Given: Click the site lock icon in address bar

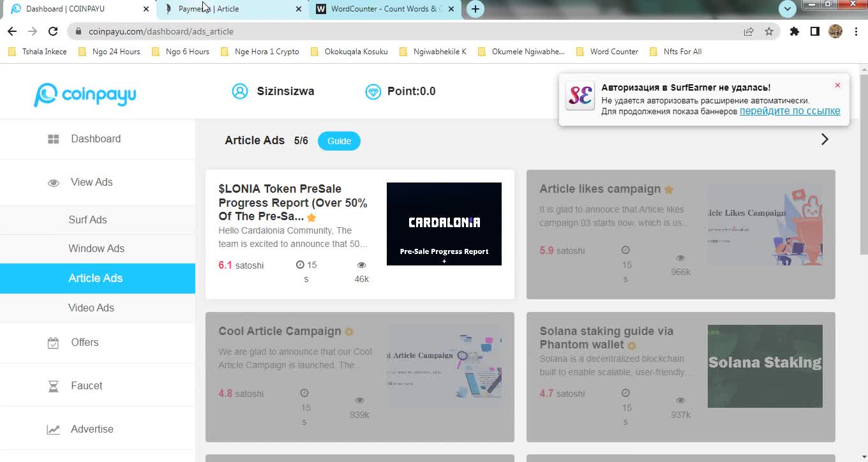Looking at the screenshot, I should [x=79, y=31].
